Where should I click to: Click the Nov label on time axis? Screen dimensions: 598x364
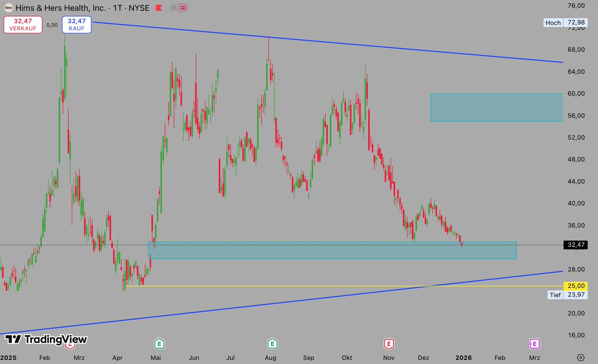coord(389,358)
